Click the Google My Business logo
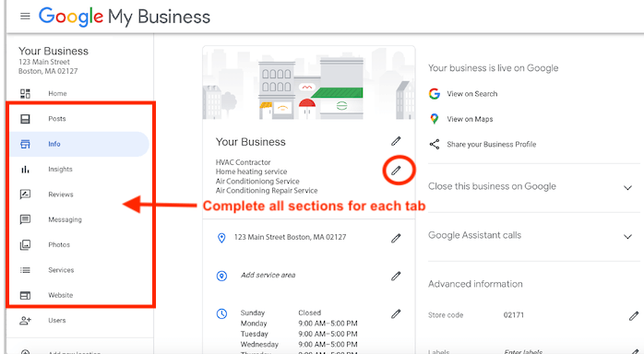 coord(125,17)
